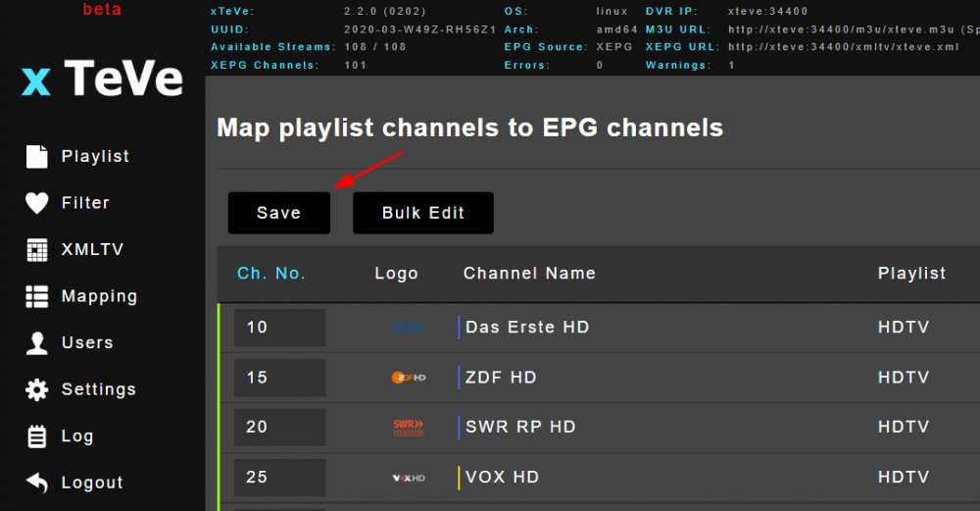Click the Mapping list icon
The image size is (980, 511).
click(x=37, y=296)
